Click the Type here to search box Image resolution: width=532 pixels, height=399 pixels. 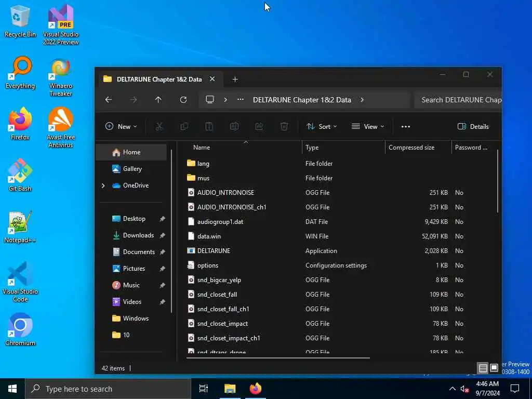[x=108, y=389]
